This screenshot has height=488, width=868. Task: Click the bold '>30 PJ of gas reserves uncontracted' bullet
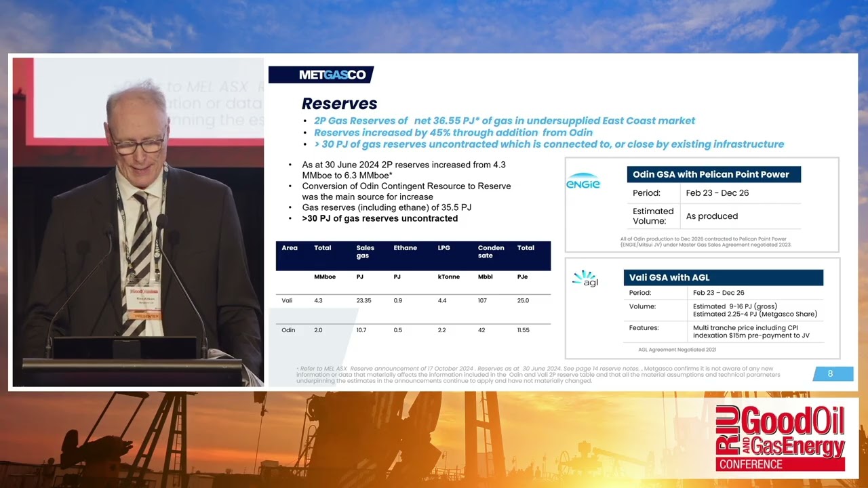(380, 218)
